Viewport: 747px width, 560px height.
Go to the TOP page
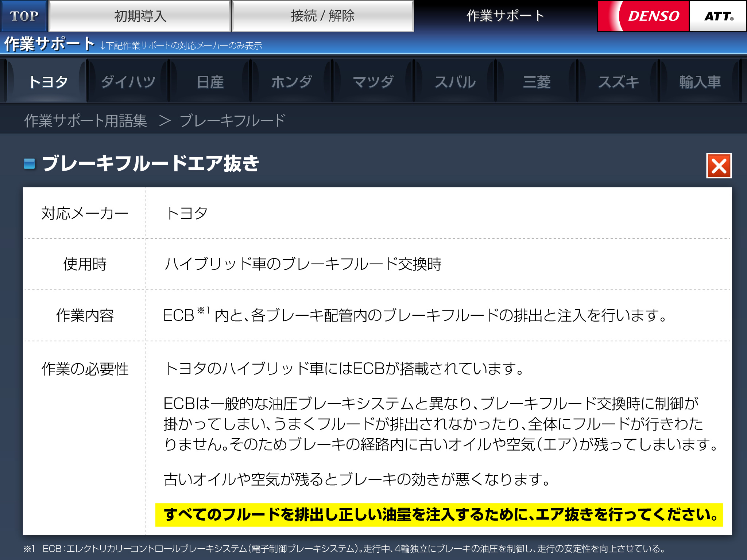(x=24, y=16)
